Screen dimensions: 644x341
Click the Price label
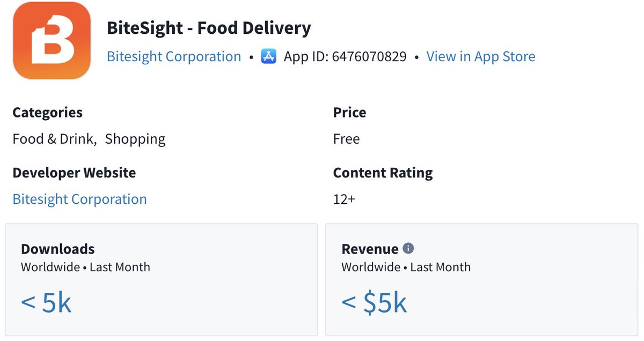point(349,113)
